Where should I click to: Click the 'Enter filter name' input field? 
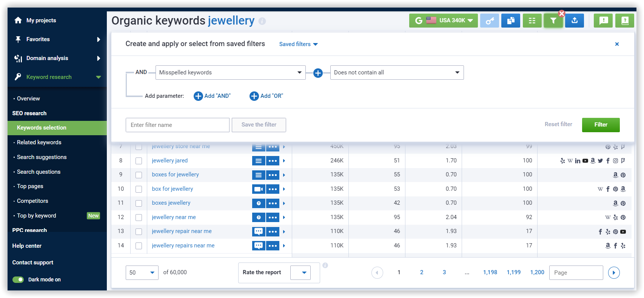[177, 125]
